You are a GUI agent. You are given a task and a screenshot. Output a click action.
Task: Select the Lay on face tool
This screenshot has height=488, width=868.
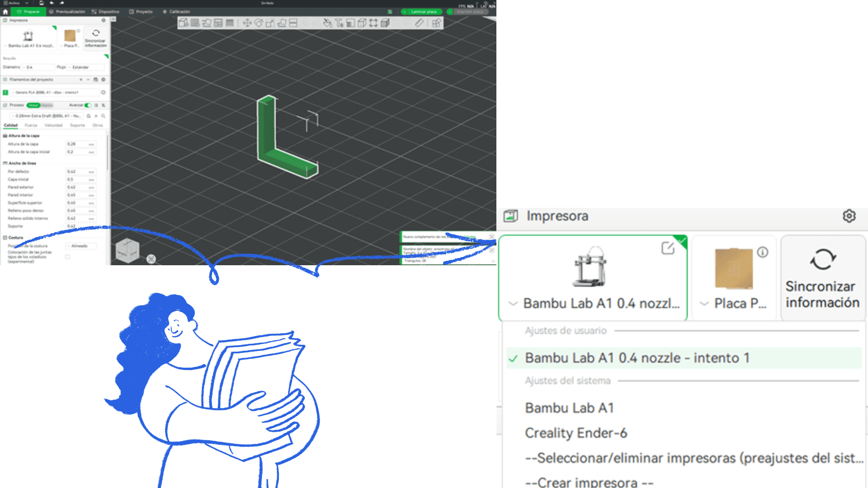pyautogui.click(x=282, y=23)
